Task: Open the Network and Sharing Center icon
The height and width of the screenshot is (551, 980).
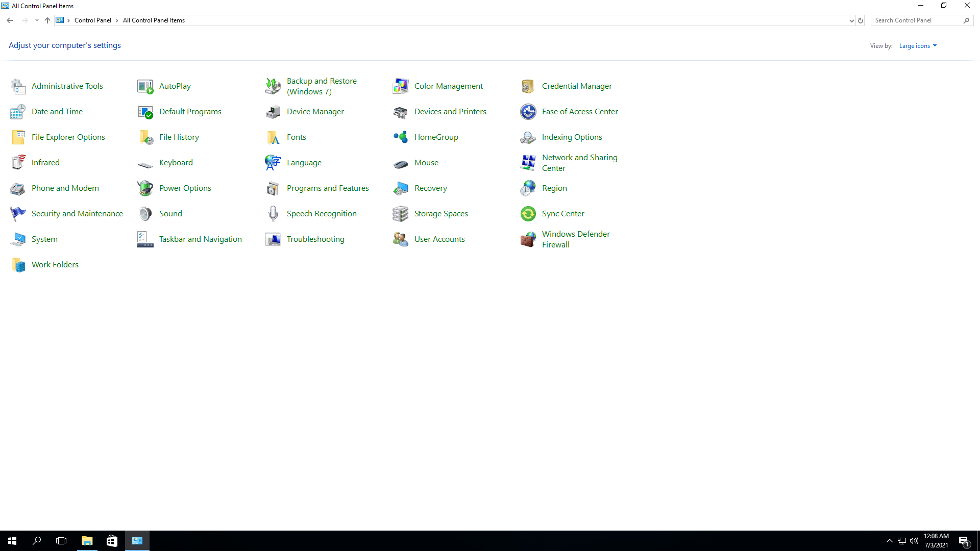Action: tap(528, 163)
